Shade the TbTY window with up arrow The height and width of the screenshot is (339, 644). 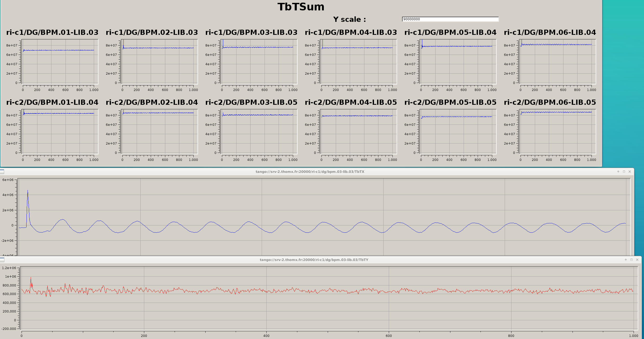pyautogui.click(x=626, y=260)
